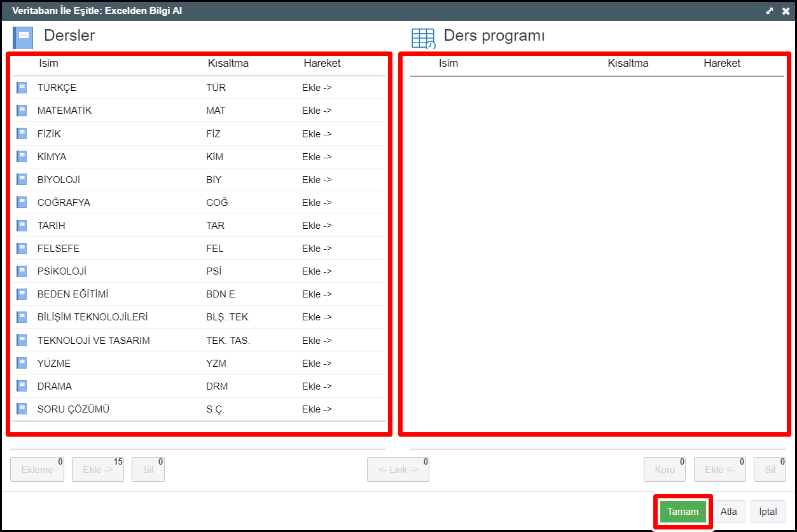Viewport: 797px width, 532px height.
Task: Click the Sil button under Ders programı
Action: pos(770,469)
